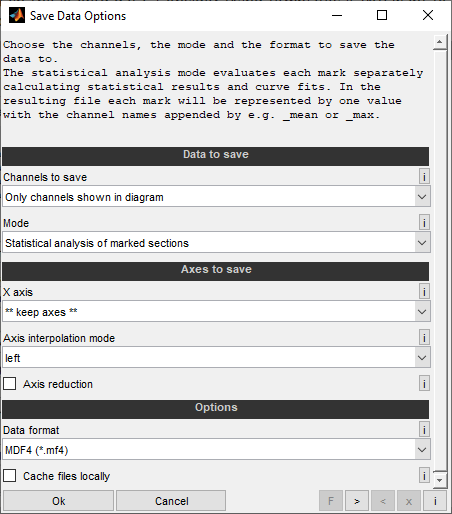The height and width of the screenshot is (514, 452).
Task: Open info for Channels to save
Action: tap(424, 176)
